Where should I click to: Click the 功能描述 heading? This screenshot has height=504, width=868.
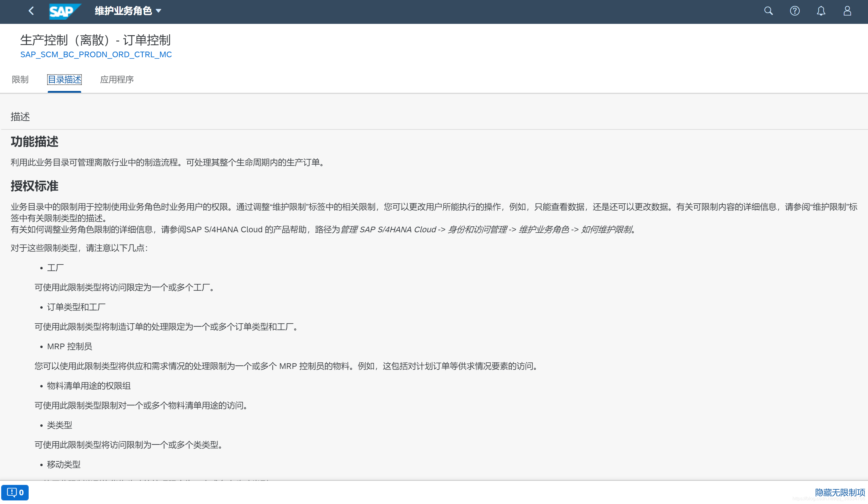(x=34, y=141)
